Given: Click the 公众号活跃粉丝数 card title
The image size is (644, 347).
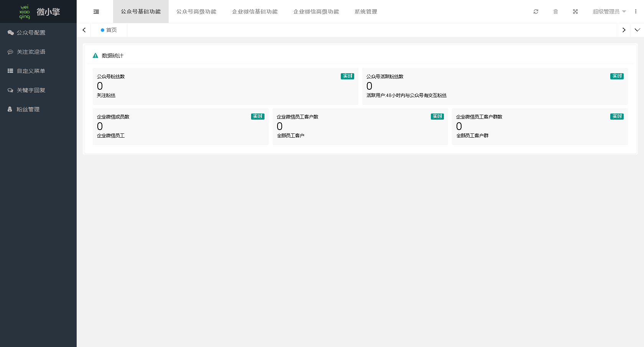Looking at the screenshot, I should click(x=385, y=77).
